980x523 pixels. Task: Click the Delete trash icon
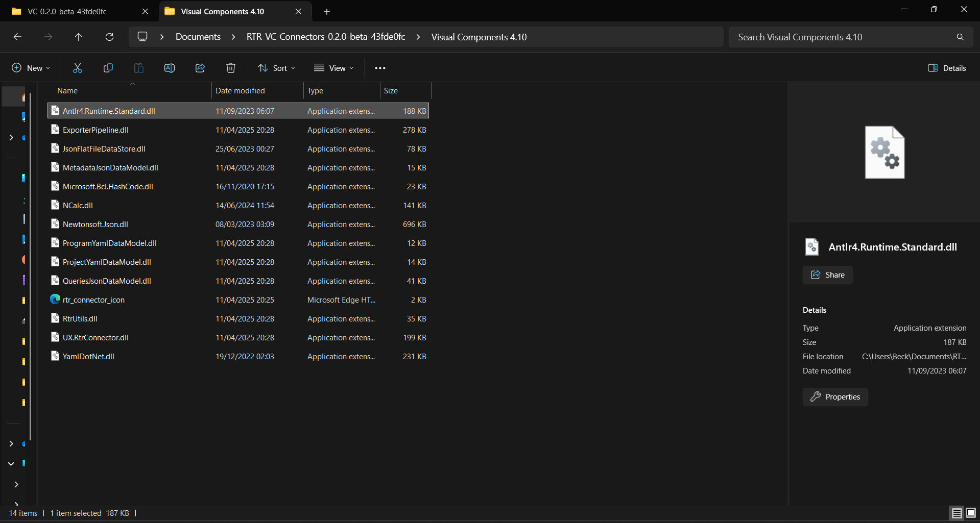pos(231,68)
